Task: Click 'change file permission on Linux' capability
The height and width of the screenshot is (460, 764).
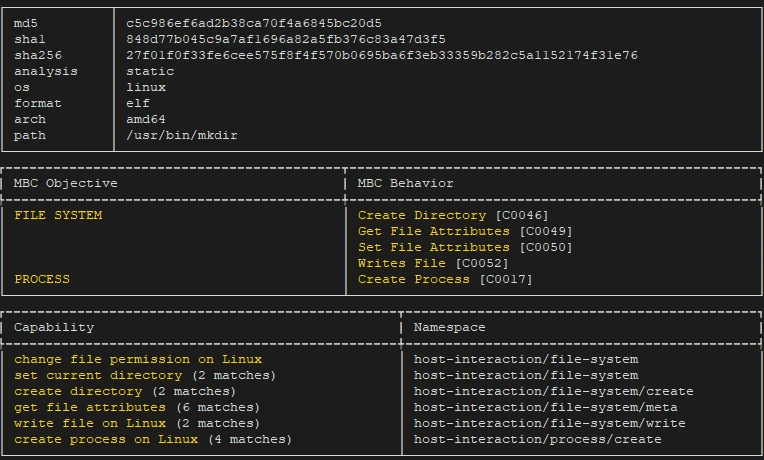Action: click(x=138, y=359)
